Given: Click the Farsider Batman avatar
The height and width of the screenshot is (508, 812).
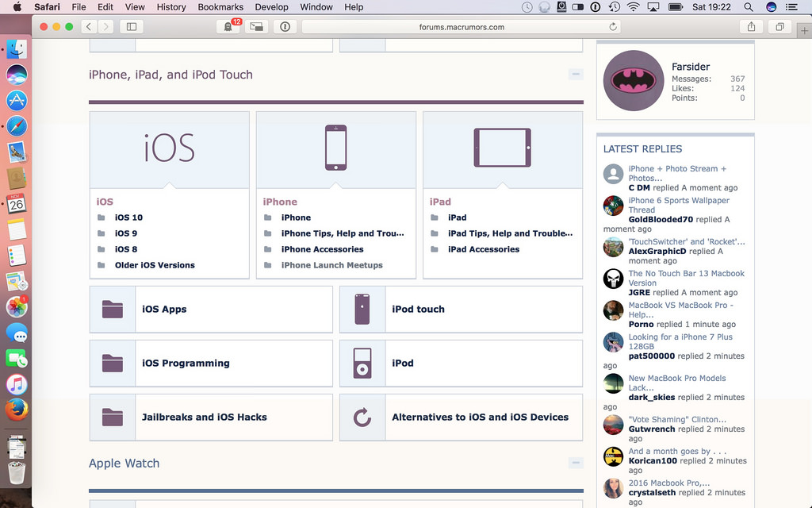Looking at the screenshot, I should click(x=634, y=80).
